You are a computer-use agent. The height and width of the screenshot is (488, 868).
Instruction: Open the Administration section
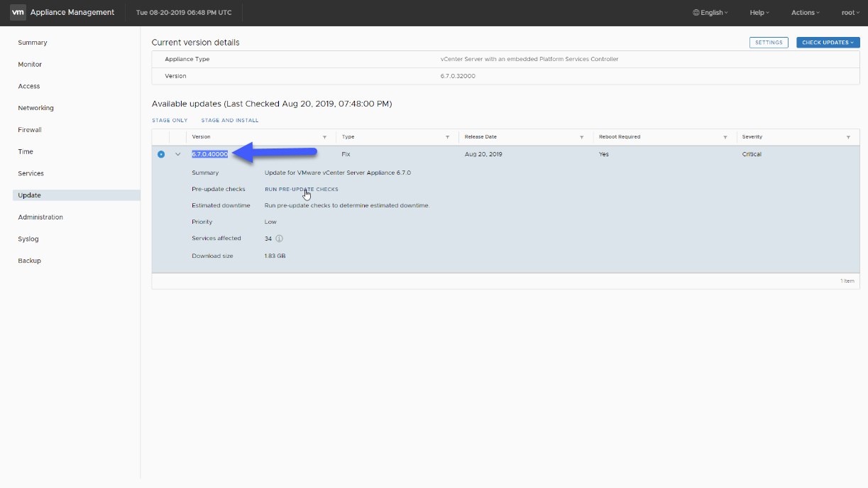[40, 217]
